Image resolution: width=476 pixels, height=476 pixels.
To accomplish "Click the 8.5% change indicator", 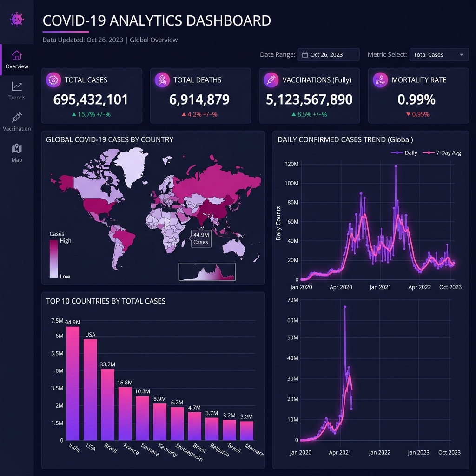I will pos(309,114).
